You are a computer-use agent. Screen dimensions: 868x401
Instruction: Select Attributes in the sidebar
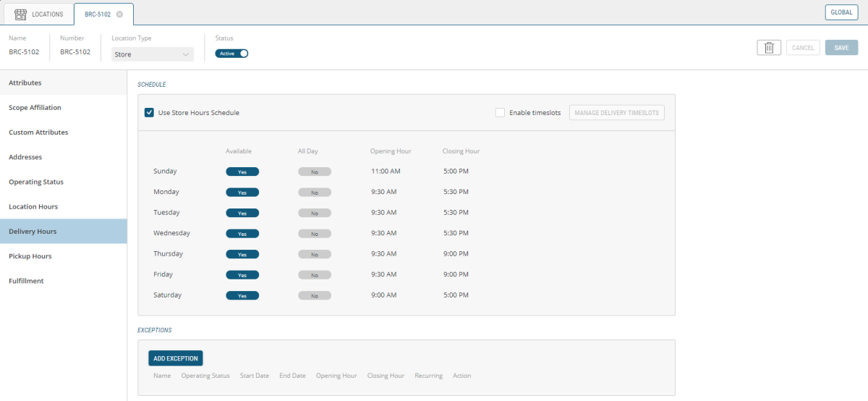tap(25, 83)
